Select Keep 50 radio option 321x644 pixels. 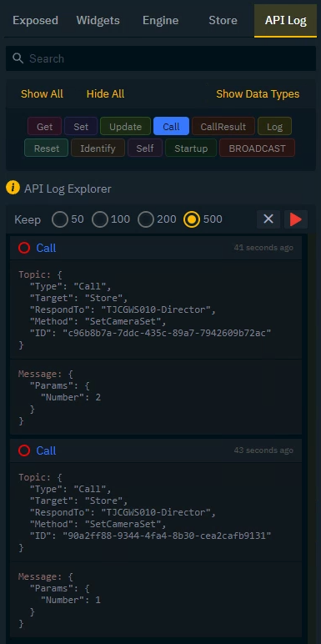click(60, 219)
